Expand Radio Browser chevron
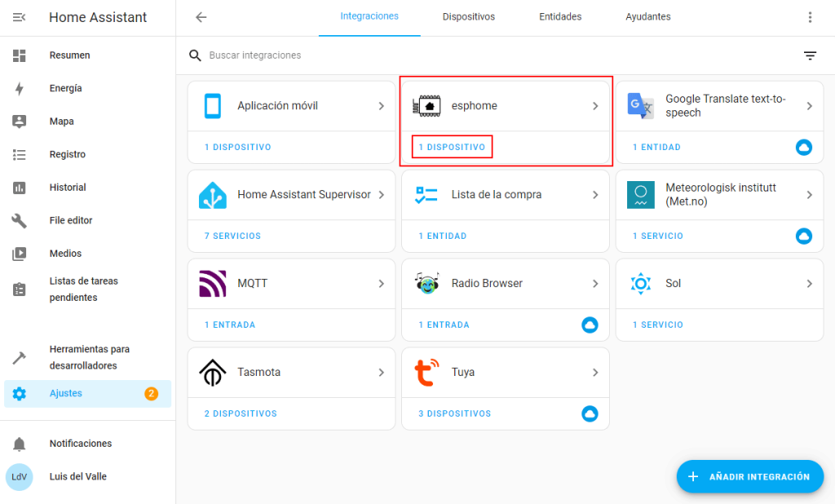Screen dimensions: 835x504 coord(595,284)
